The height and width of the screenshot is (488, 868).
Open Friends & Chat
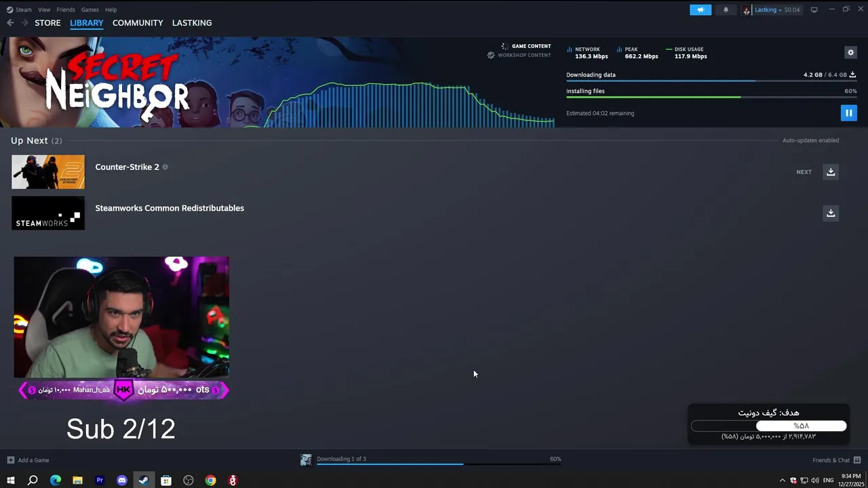point(836,460)
